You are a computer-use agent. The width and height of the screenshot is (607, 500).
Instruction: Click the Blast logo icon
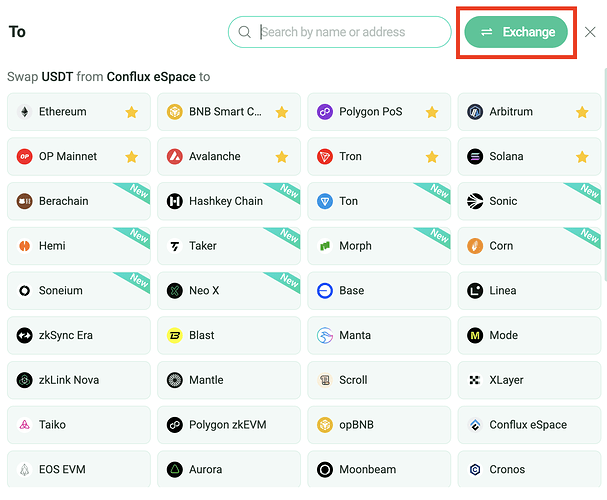tap(175, 336)
